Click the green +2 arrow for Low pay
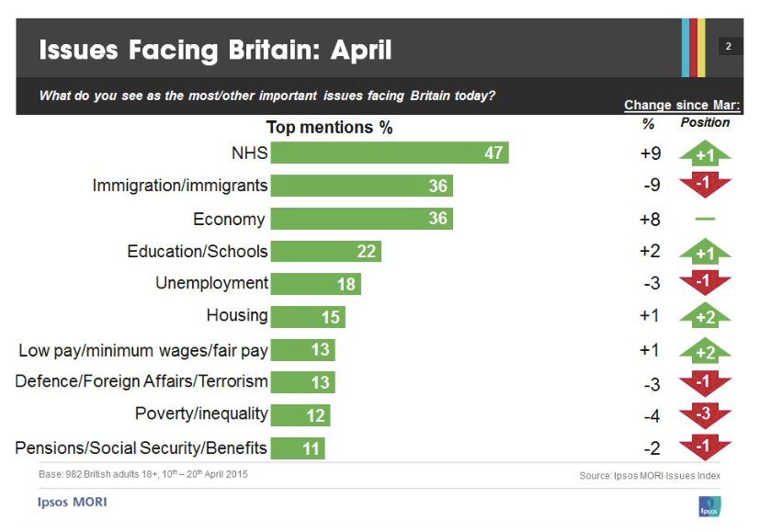The image size is (760, 532). point(705,350)
